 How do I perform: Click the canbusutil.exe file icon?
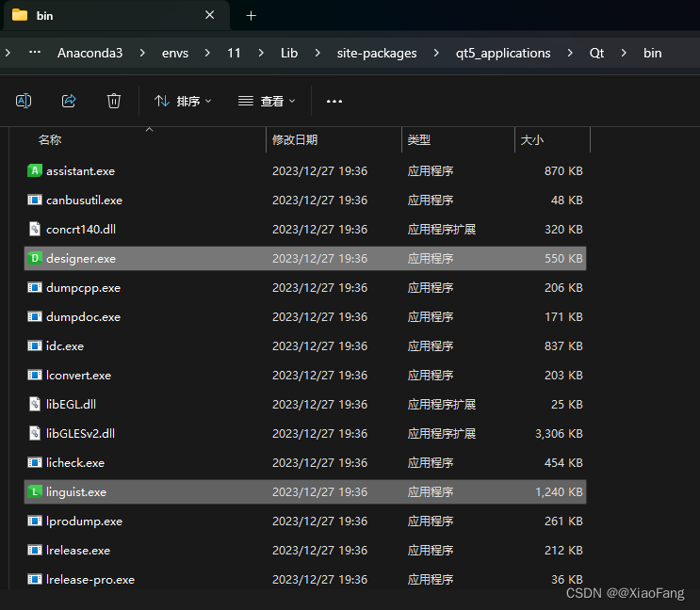34,200
